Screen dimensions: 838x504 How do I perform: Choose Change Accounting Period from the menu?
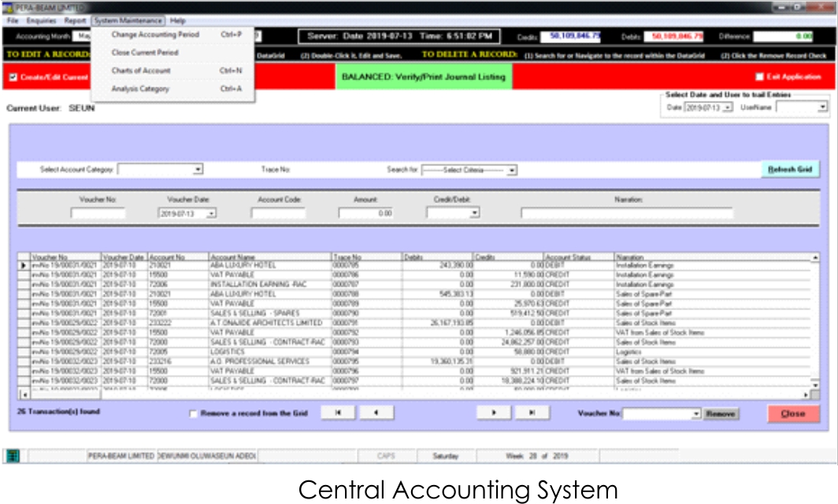pyautogui.click(x=155, y=35)
